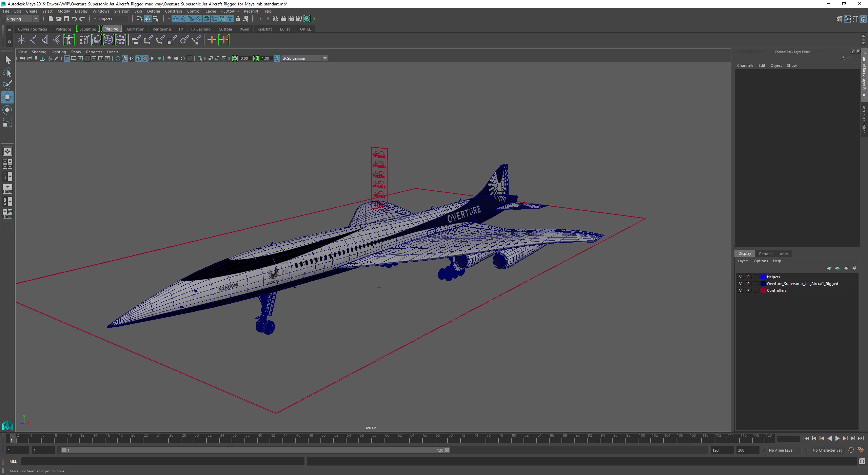The height and width of the screenshot is (475, 868).
Task: Click the orange Set Key icon
Action: [212, 40]
